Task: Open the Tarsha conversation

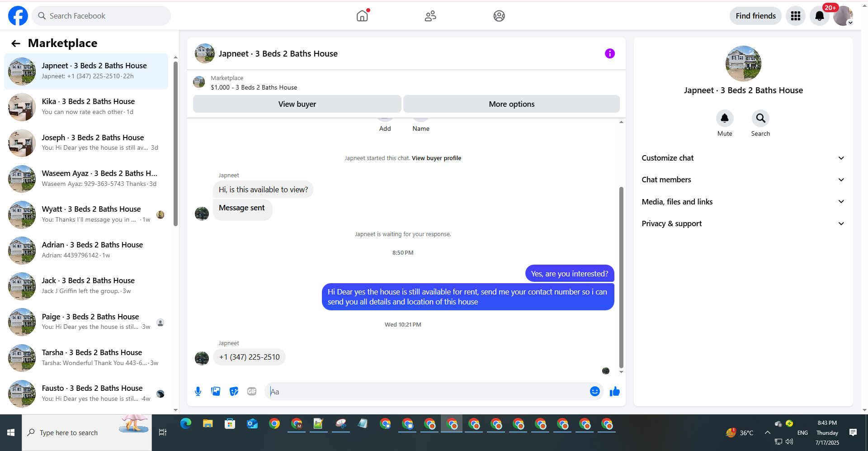Action: pos(86,357)
